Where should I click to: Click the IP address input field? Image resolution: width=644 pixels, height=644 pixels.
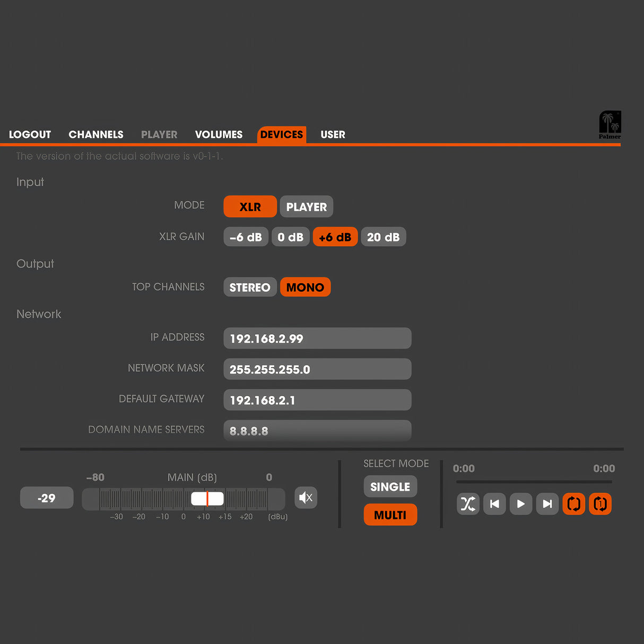[317, 338]
